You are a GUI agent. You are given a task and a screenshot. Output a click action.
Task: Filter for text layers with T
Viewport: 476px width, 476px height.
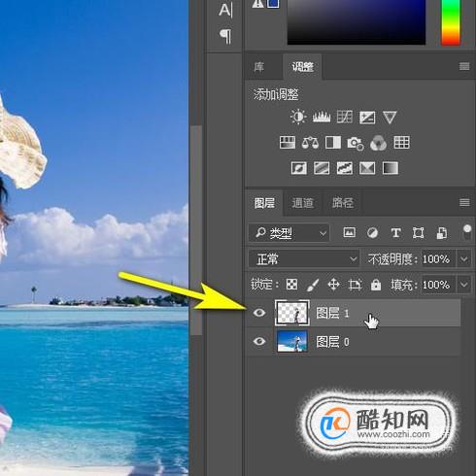click(x=395, y=233)
